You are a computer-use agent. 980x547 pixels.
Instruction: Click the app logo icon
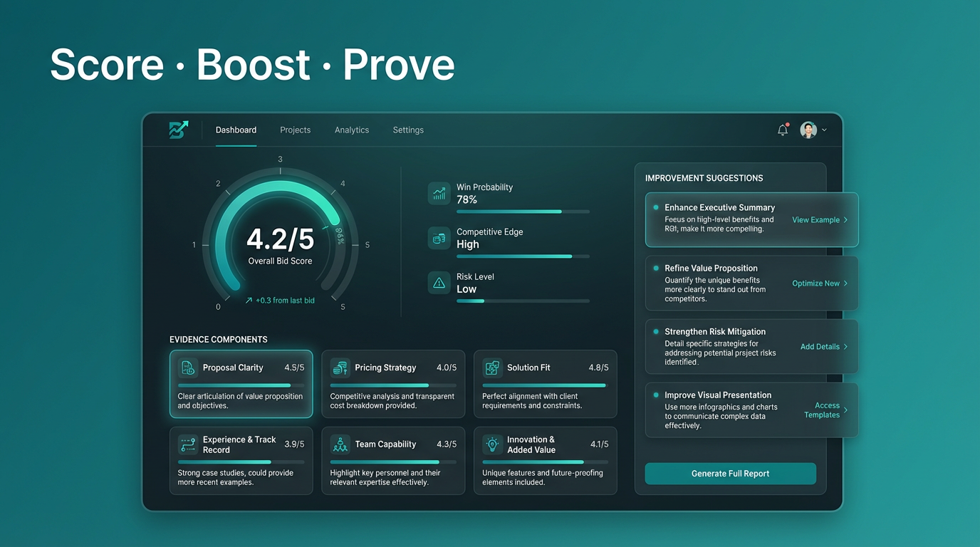point(177,130)
